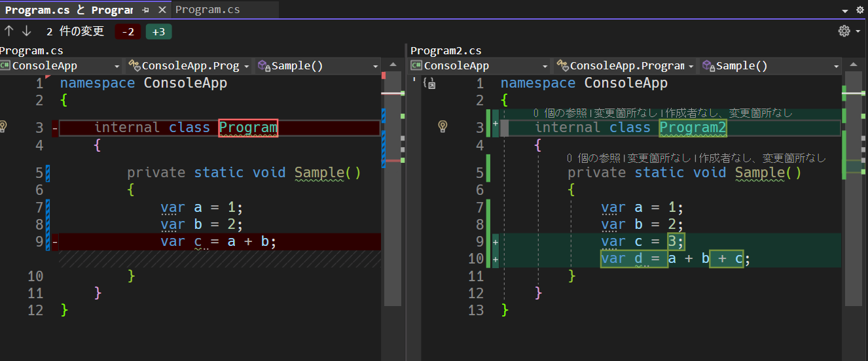Click the red deletion marker in left overview margin
Viewport: 868px width, 361px height.
click(383, 76)
